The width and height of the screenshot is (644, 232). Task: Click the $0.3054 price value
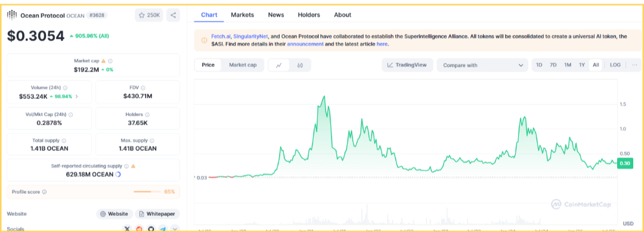(36, 36)
